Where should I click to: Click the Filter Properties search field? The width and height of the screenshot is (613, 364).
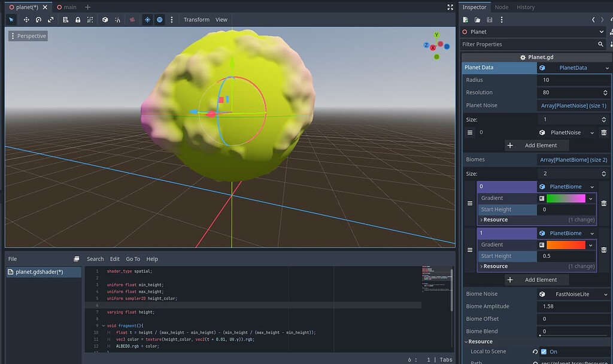click(527, 44)
